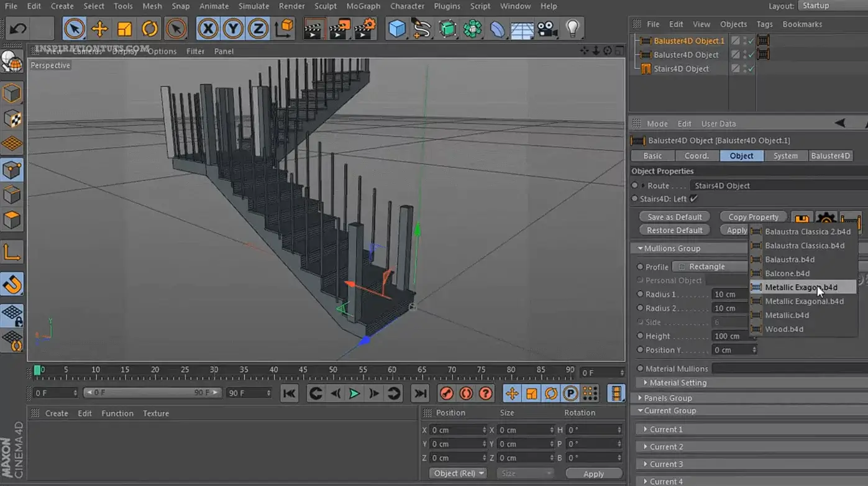The height and width of the screenshot is (486, 868).
Task: Toggle the Snap magnet icon
Action: click(12, 284)
